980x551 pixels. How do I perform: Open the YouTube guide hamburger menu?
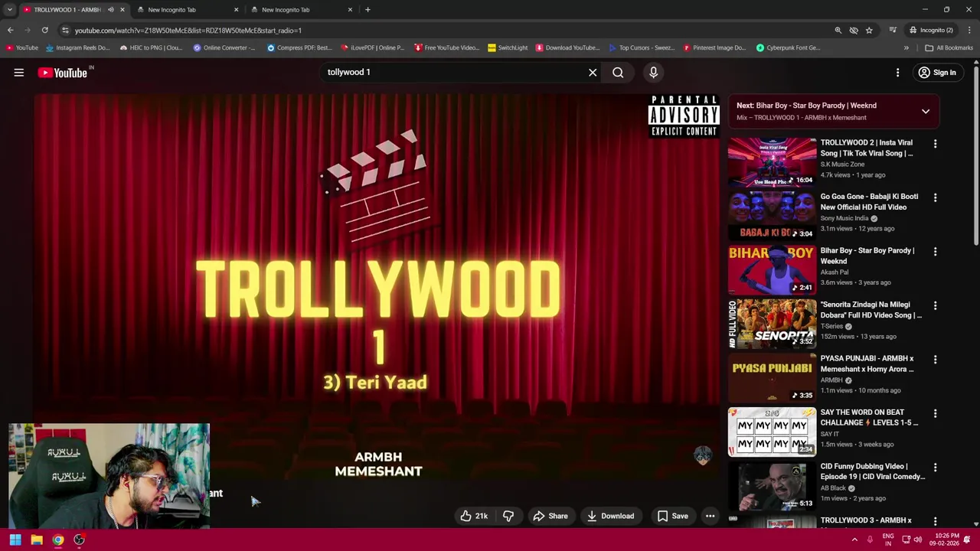click(18, 73)
